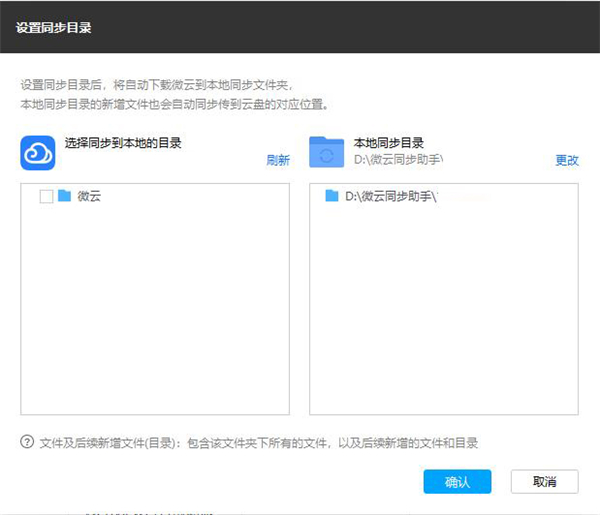Click the blue Weiyun cloud icon
The height and width of the screenshot is (515, 600).
point(37,153)
